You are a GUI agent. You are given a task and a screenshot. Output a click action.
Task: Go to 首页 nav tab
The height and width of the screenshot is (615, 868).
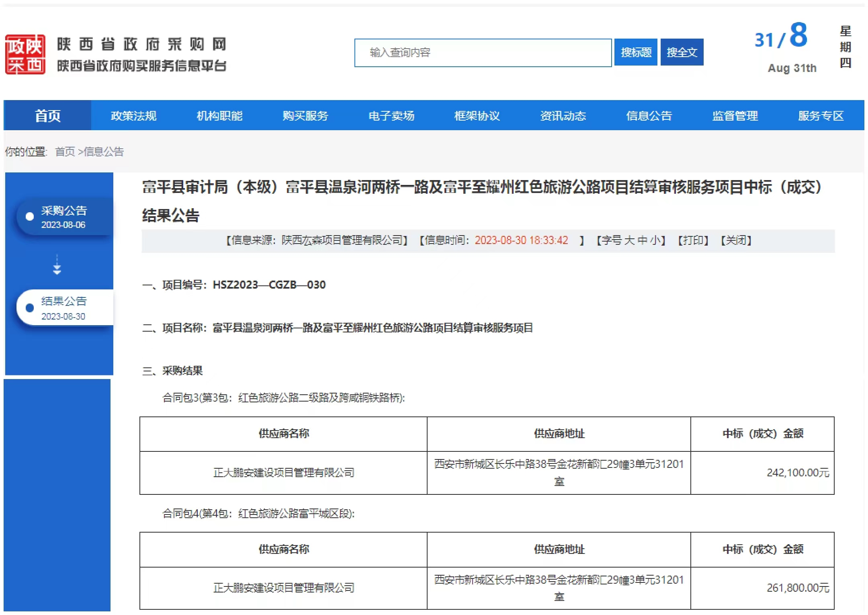[47, 116]
